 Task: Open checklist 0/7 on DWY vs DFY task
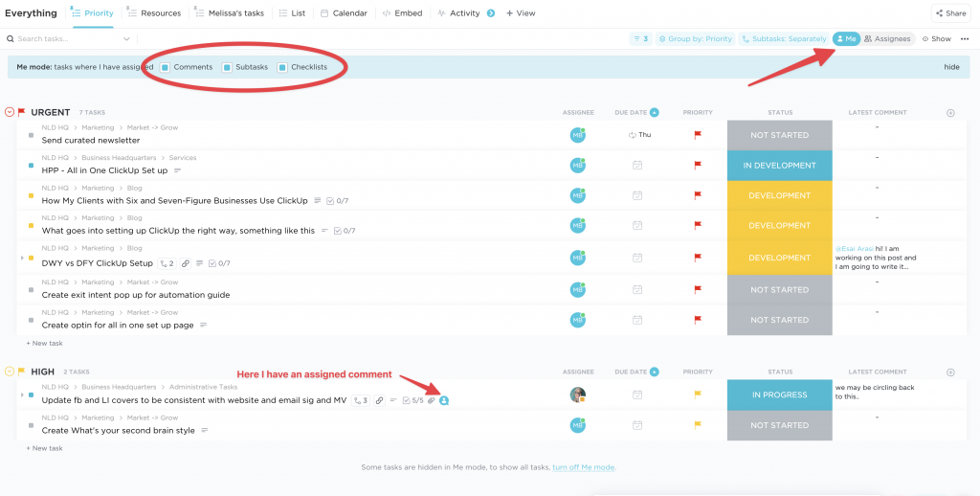point(219,263)
